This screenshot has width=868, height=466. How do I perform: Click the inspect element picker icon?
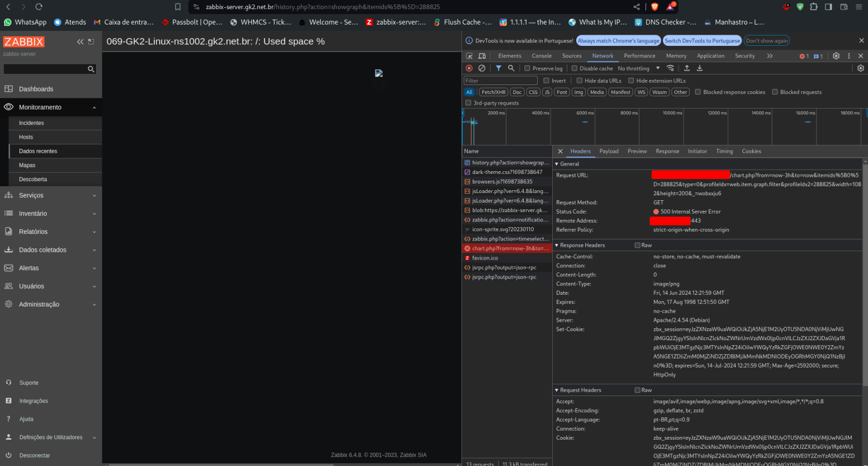469,56
